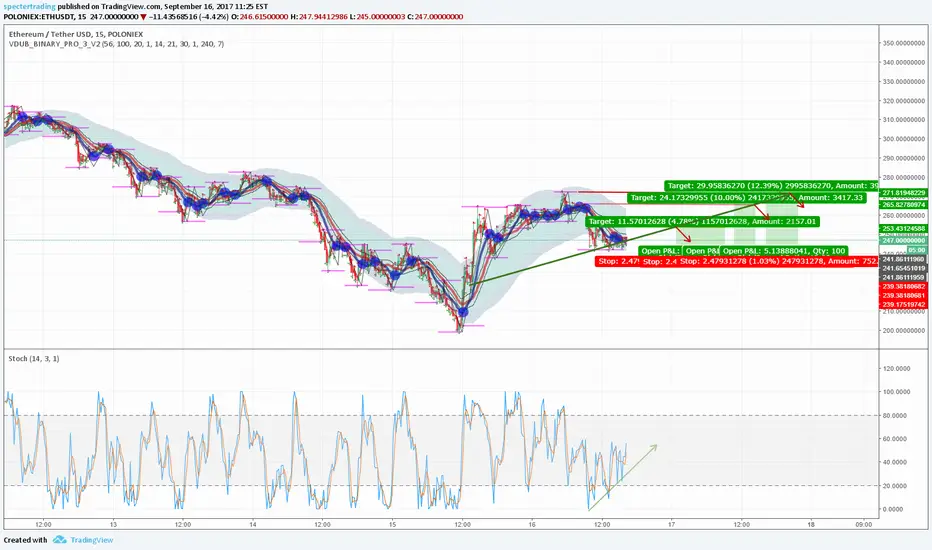Screen dimensions: 932x550
Task: Select the VDUB_BINARY_PRO_3_V2 indicator label
Action: click(x=116, y=44)
